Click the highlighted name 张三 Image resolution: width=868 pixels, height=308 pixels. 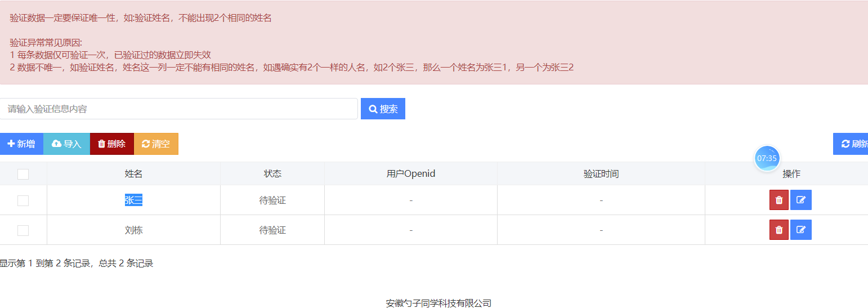click(133, 200)
